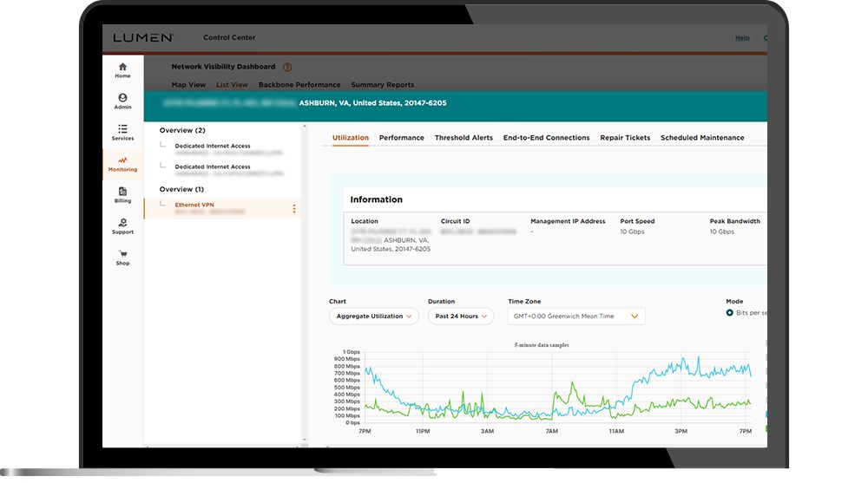Open the Repair Tickets tab
868x483 pixels.
(625, 138)
